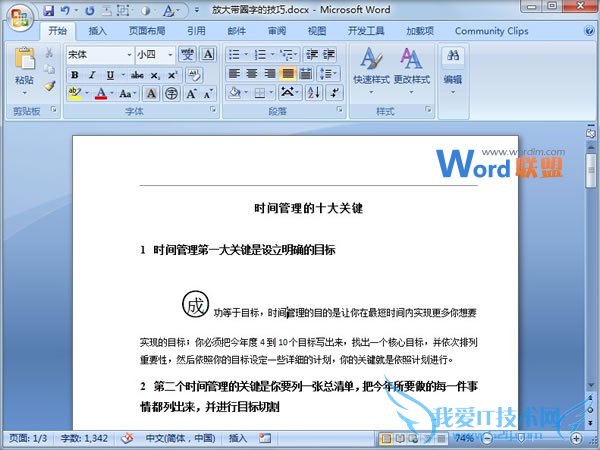Expand the 粘贴 paste options arrow
The image size is (600, 450).
(x=24, y=93)
